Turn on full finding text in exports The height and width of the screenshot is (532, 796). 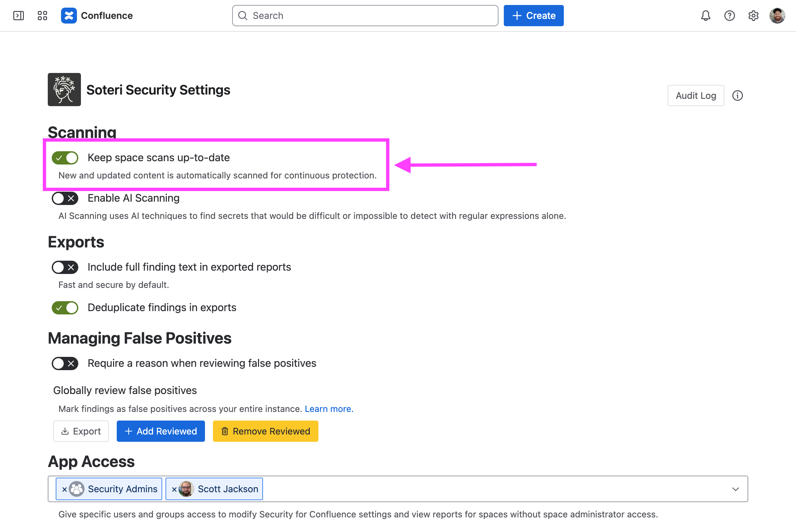[65, 267]
